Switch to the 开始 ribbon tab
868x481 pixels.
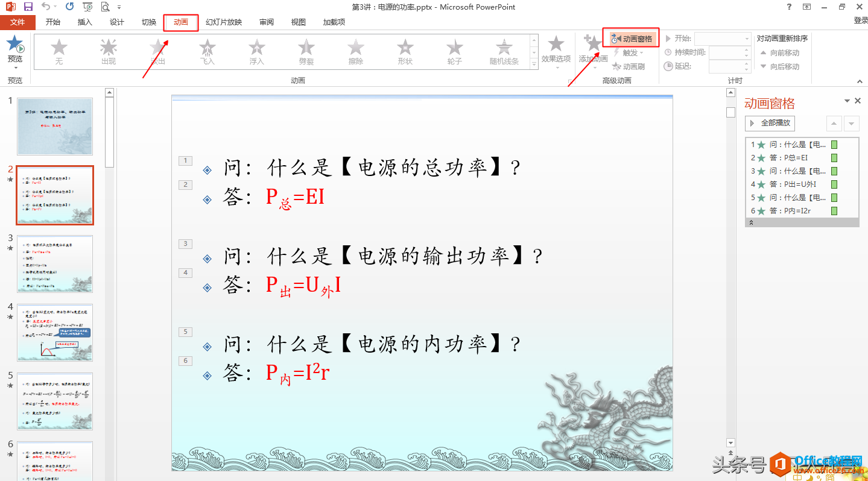coord(53,22)
